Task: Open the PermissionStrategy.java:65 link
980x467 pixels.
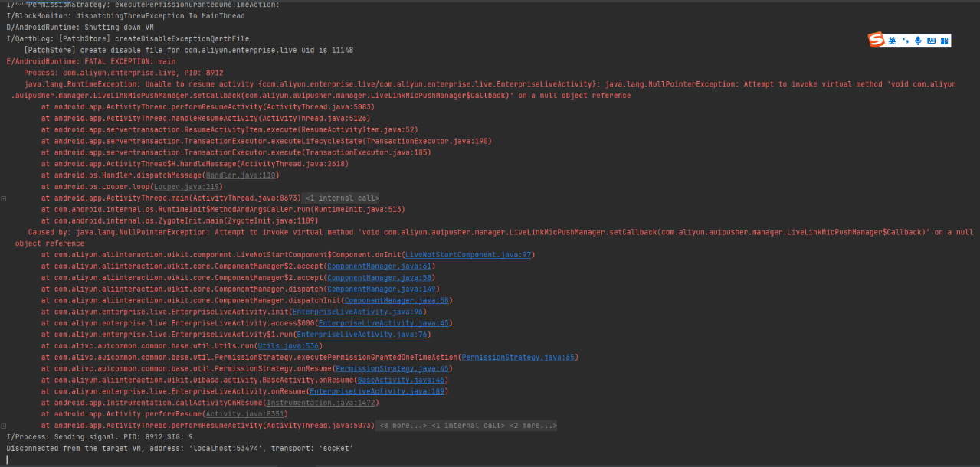Action: 516,358
